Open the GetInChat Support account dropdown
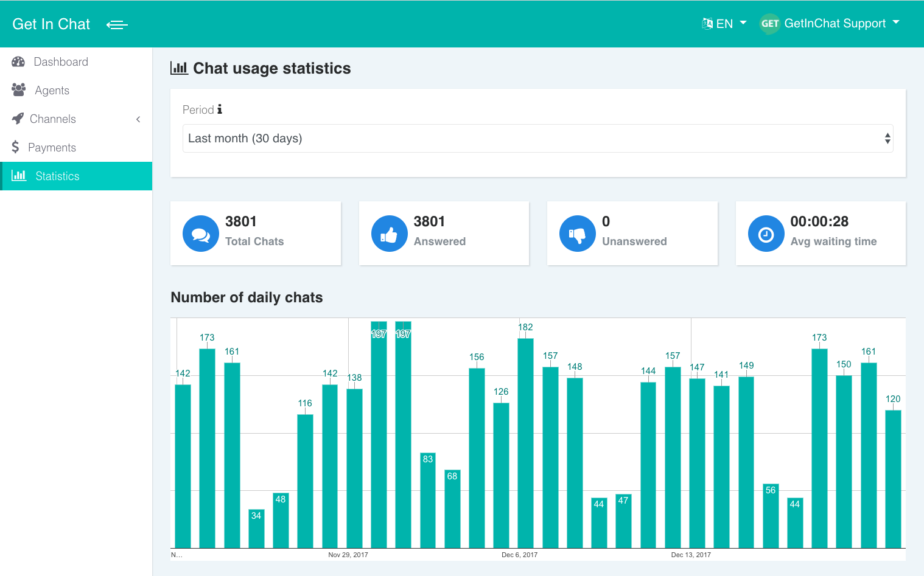The image size is (924, 576). coord(830,24)
